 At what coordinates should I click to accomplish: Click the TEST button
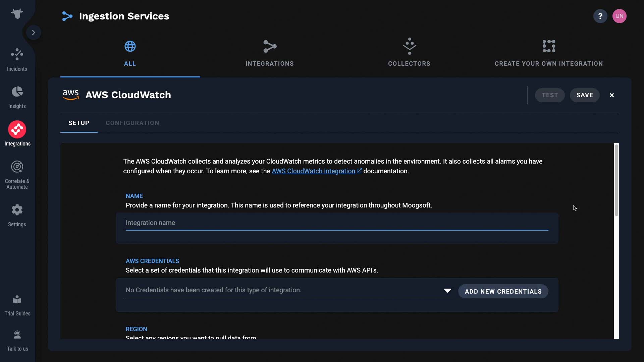tap(550, 95)
